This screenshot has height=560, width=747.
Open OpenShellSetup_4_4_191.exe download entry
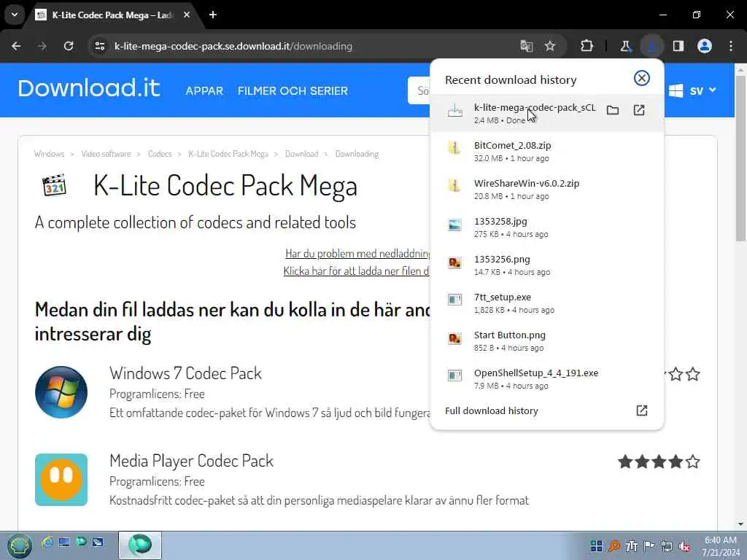point(547,379)
